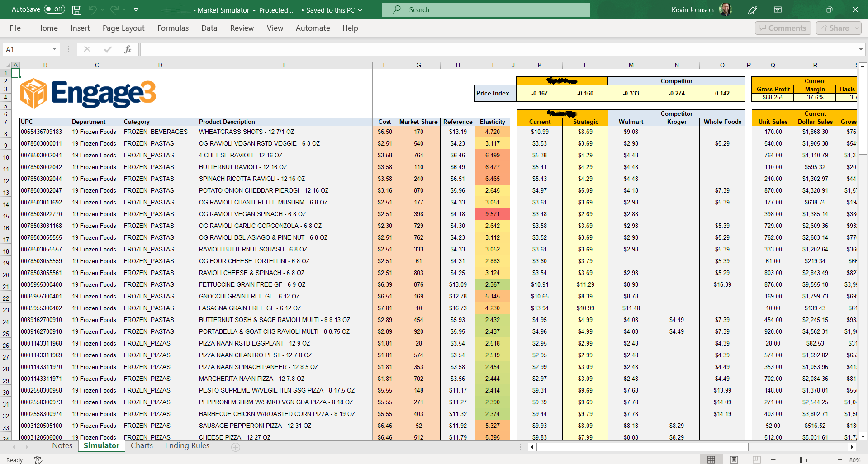Screen dimensions: 868x464
Task: Click the Cancel formula X icon
Action: click(87, 49)
